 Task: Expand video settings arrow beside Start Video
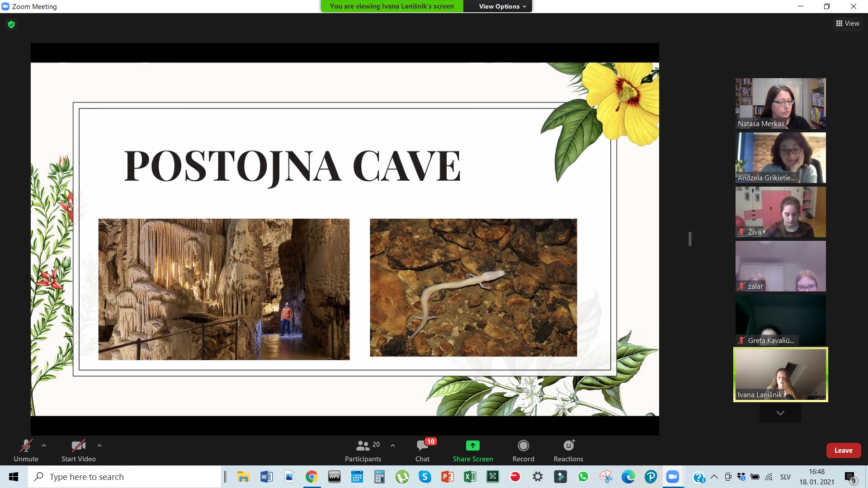pyautogui.click(x=99, y=446)
